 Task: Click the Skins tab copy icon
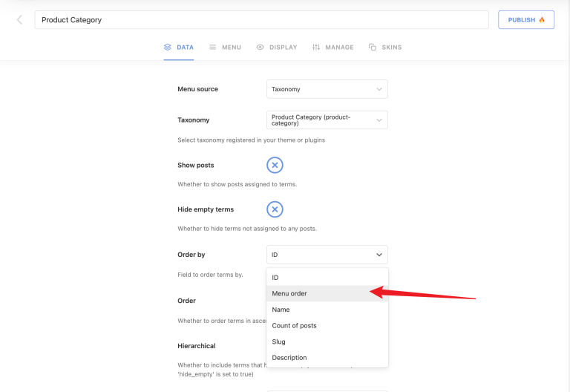click(373, 48)
